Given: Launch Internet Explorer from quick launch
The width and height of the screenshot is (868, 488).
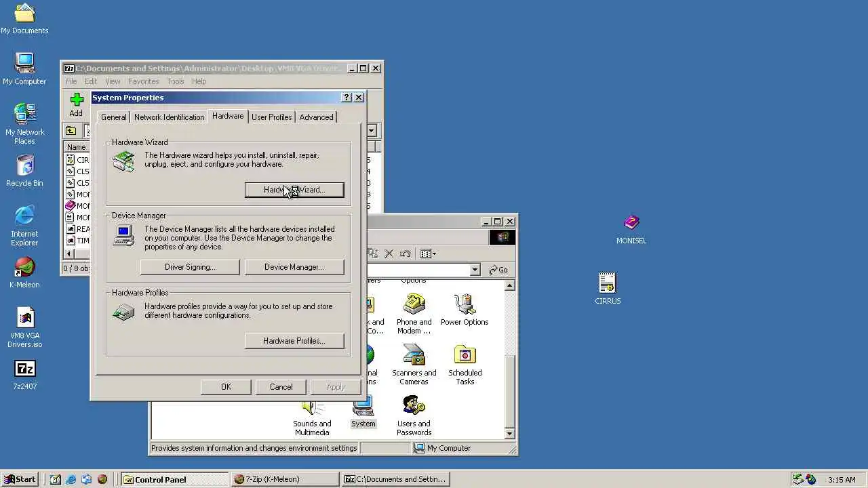Looking at the screenshot, I should pyautogui.click(x=71, y=479).
